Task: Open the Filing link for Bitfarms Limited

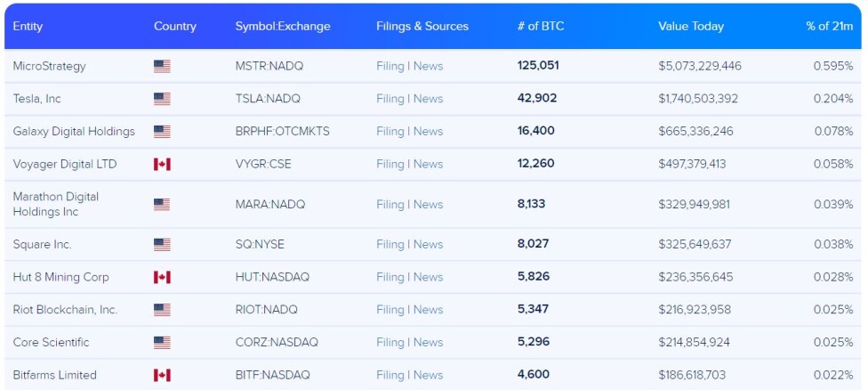Action: (x=390, y=375)
